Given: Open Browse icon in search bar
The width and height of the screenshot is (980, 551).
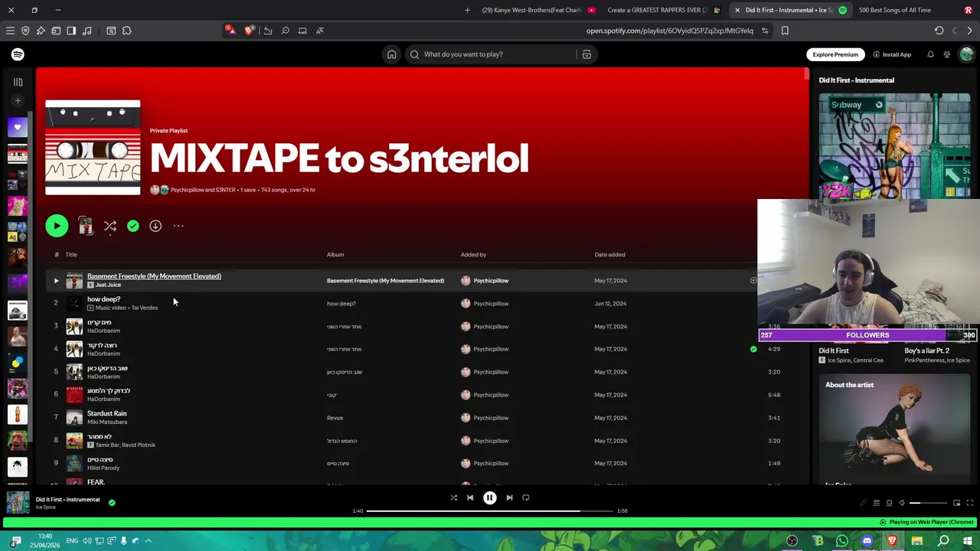Looking at the screenshot, I should (586, 54).
